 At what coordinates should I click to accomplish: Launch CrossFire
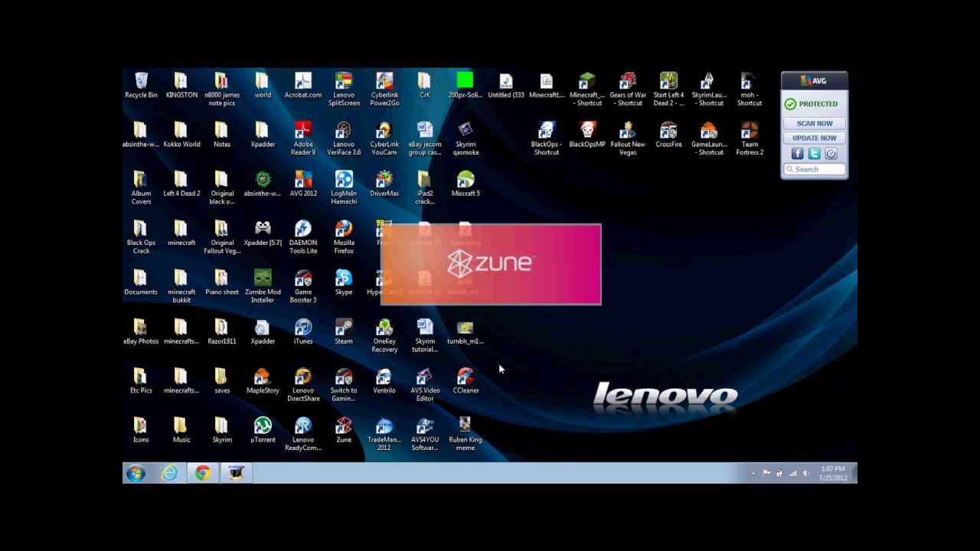pos(668,135)
